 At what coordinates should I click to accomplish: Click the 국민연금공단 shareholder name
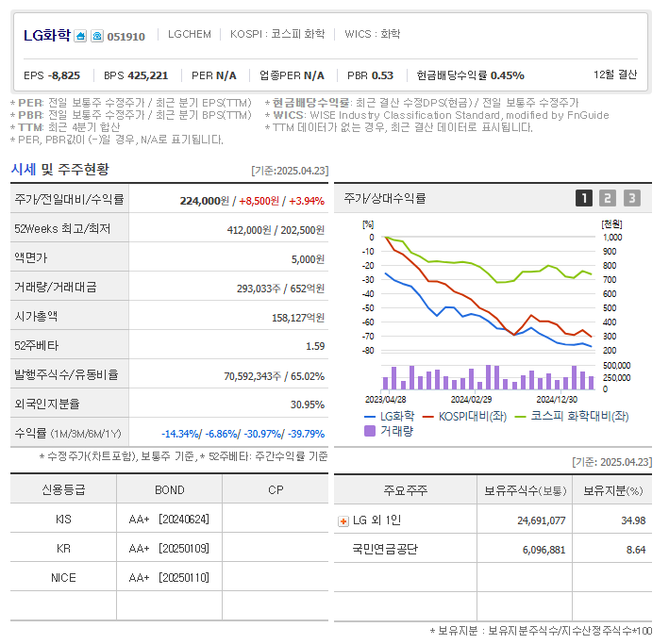[385, 549]
